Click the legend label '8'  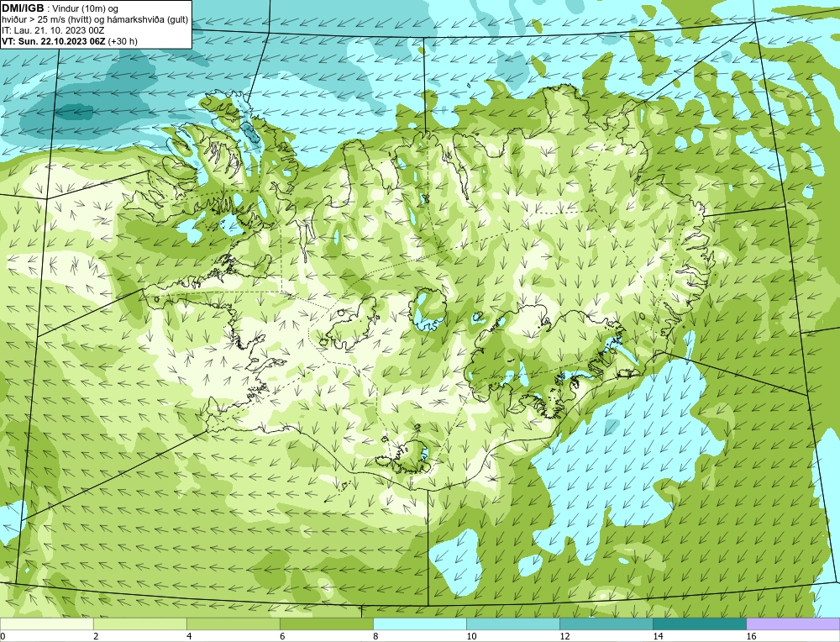[x=375, y=636]
